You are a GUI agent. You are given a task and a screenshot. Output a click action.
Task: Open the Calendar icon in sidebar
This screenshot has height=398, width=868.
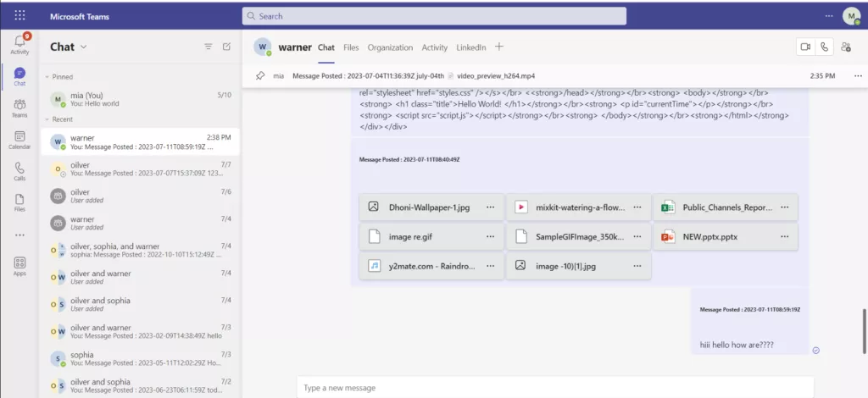tap(19, 140)
